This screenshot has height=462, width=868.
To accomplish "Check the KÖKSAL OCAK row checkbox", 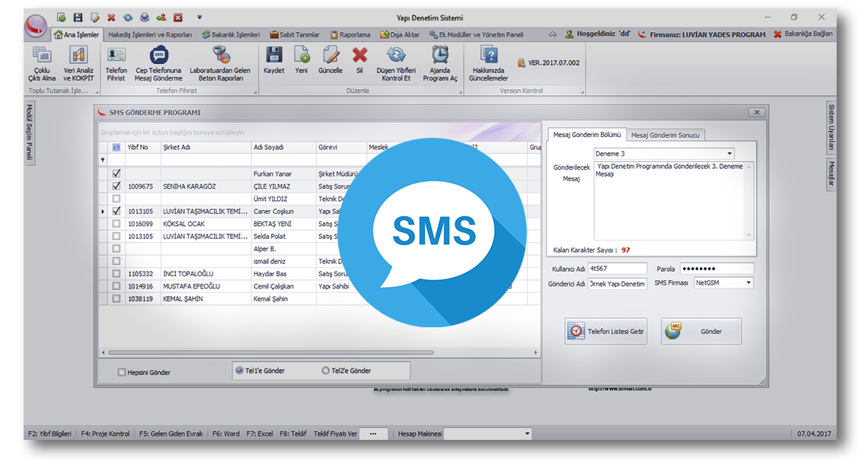I will point(116,224).
